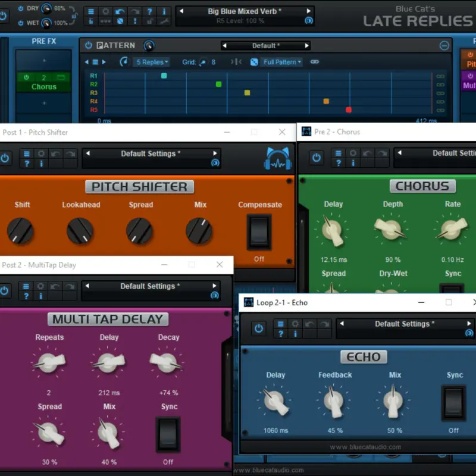Toggle Echo window bypass power button
The height and width of the screenshot is (476, 476).
click(259, 328)
